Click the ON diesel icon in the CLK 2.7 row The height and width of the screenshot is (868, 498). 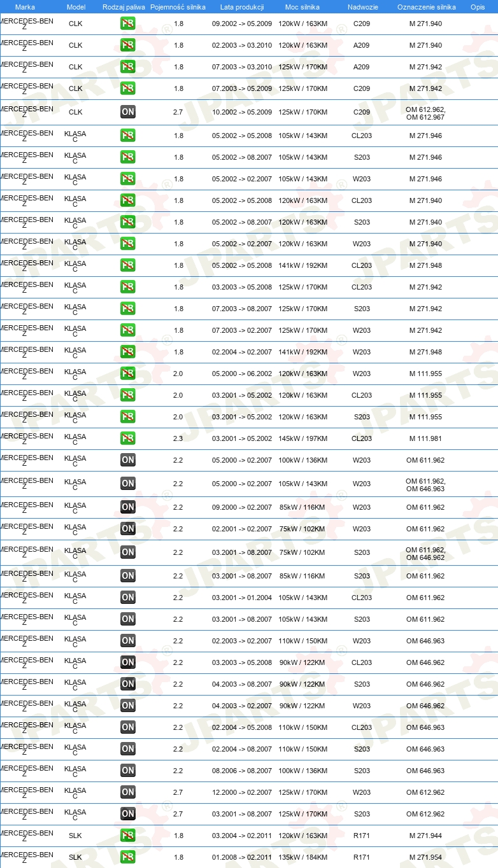[127, 112]
